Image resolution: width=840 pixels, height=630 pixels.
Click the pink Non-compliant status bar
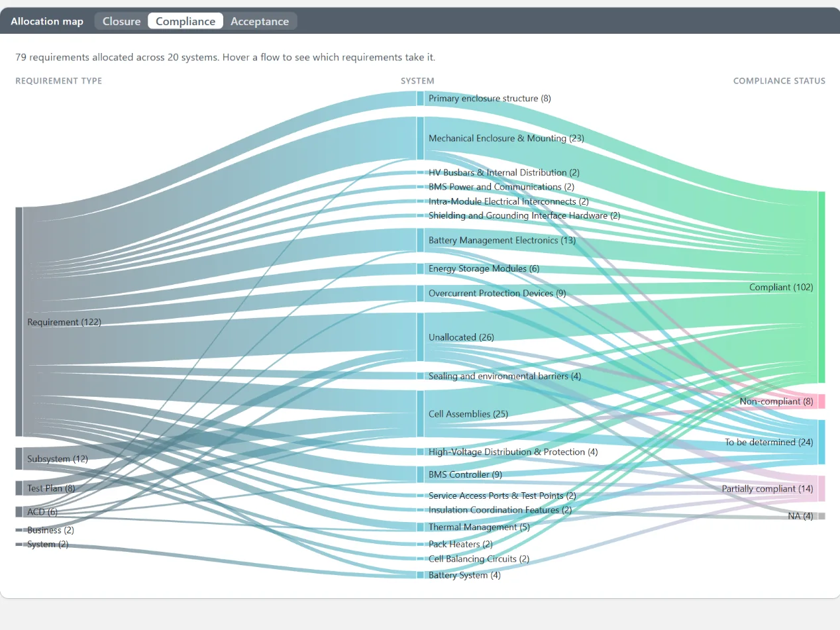click(x=822, y=401)
